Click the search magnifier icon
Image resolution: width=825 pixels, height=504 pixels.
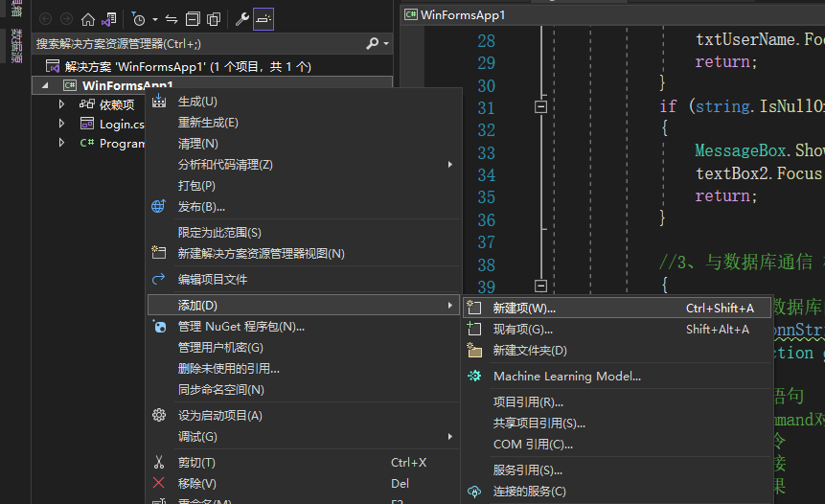373,43
